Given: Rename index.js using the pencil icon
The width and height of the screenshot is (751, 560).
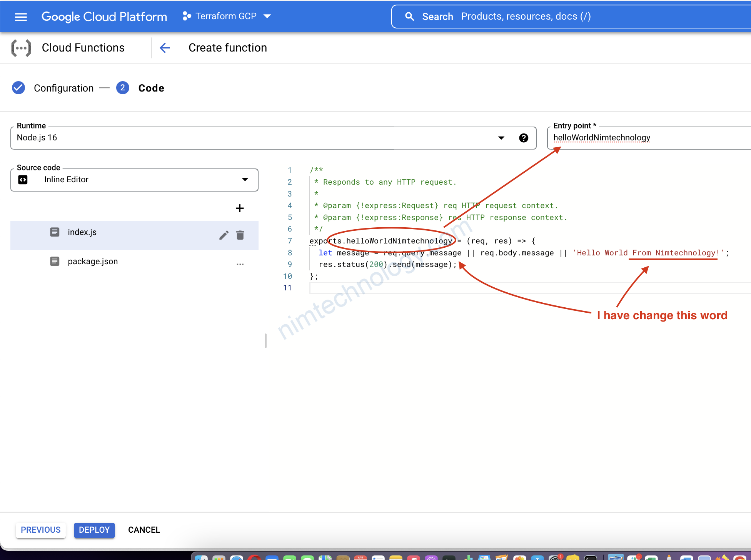Looking at the screenshot, I should pyautogui.click(x=224, y=235).
